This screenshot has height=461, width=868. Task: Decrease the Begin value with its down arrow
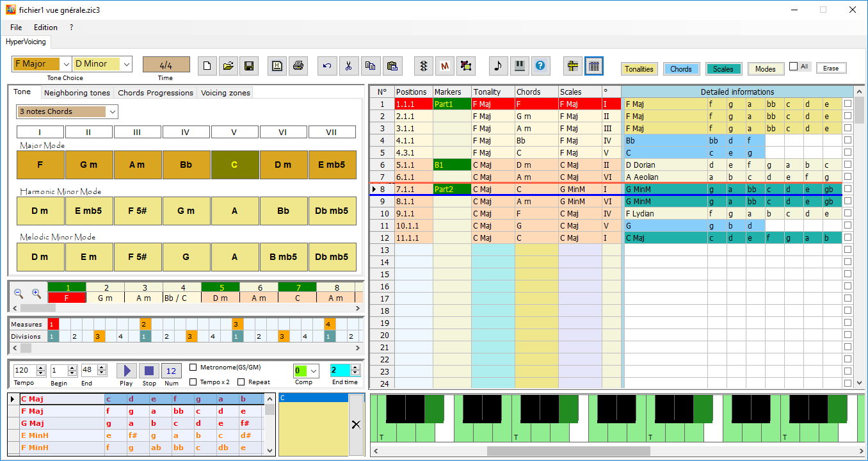tap(71, 373)
